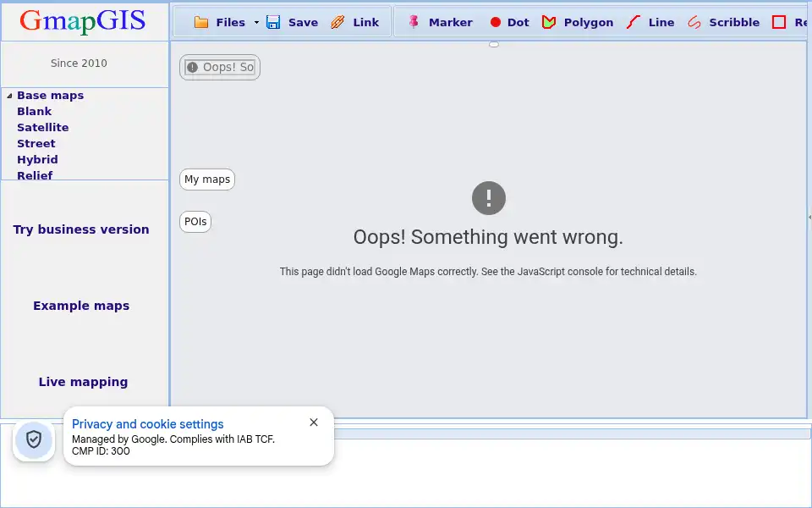Click the toolbar collapse handle
This screenshot has height=508, width=812.
pyautogui.click(x=494, y=45)
